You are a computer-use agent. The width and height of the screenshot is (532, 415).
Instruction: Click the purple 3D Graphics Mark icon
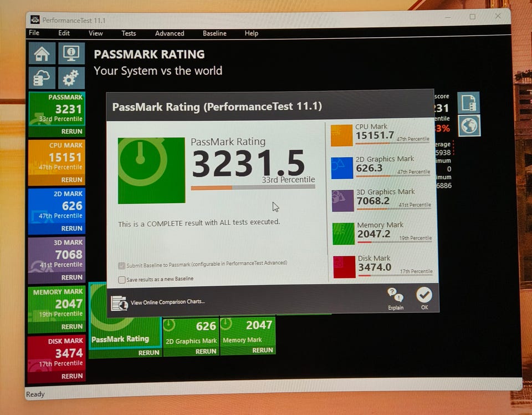[342, 201]
